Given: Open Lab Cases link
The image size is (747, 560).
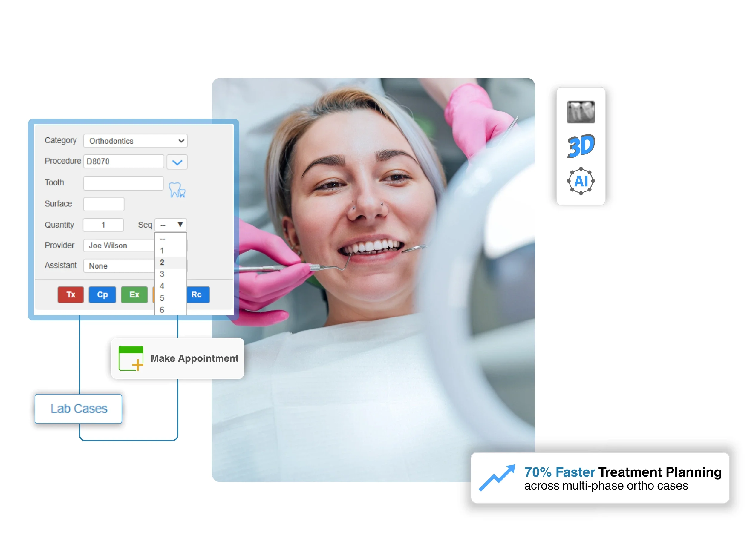Looking at the screenshot, I should 79,409.
